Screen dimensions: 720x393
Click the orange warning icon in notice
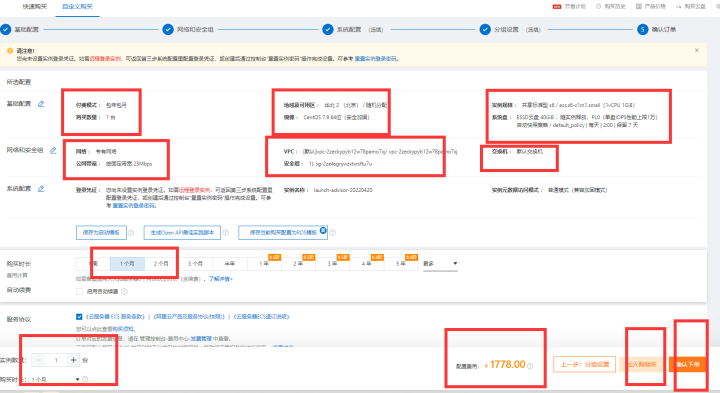tap(10, 51)
